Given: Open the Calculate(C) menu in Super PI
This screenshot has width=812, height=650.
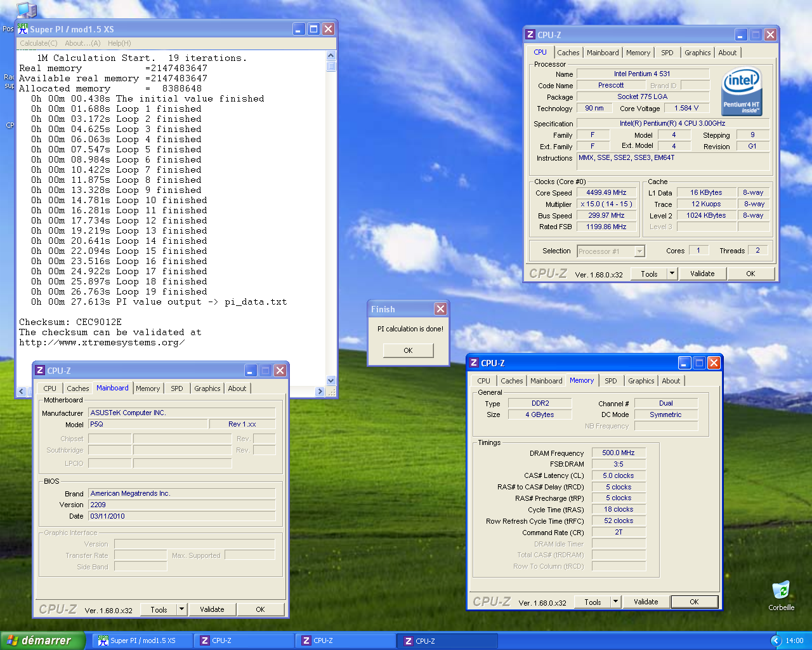Looking at the screenshot, I should pos(39,43).
